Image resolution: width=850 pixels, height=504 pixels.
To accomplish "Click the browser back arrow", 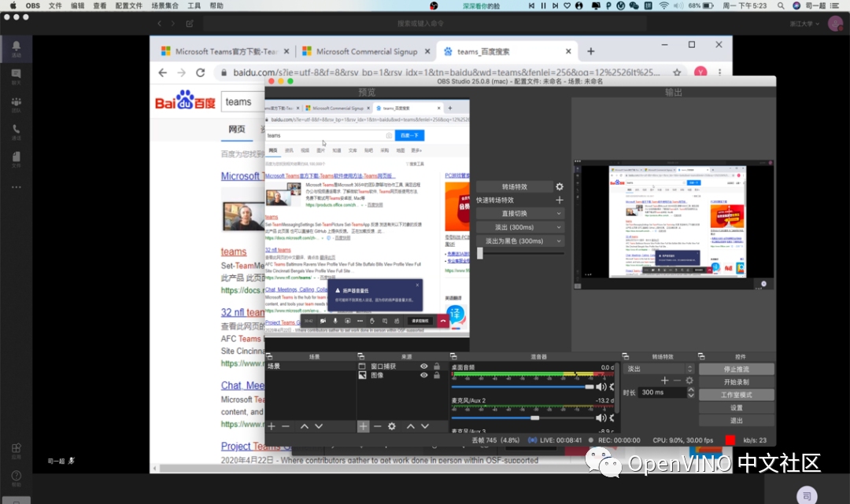I will pyautogui.click(x=163, y=72).
